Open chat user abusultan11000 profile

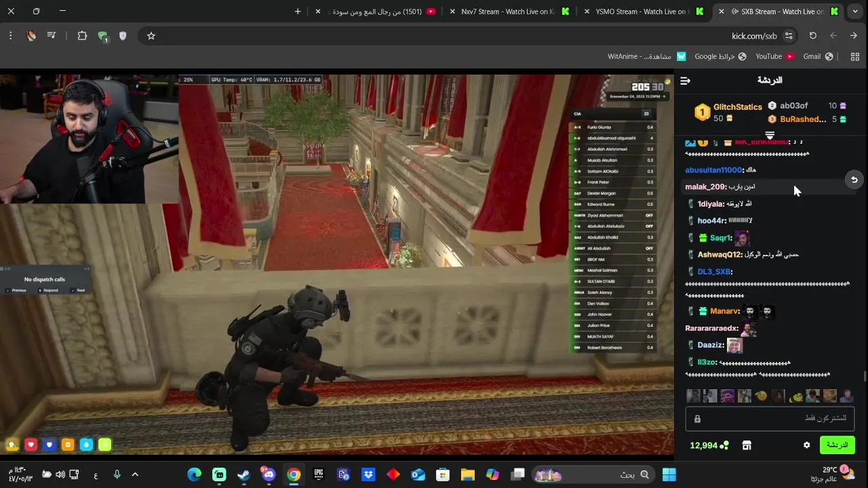point(713,170)
